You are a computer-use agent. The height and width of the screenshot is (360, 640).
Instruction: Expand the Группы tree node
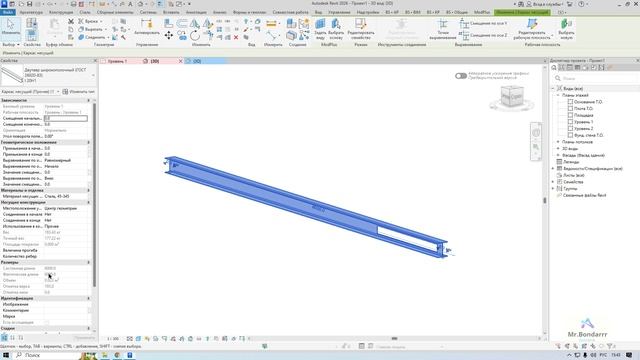(553, 189)
